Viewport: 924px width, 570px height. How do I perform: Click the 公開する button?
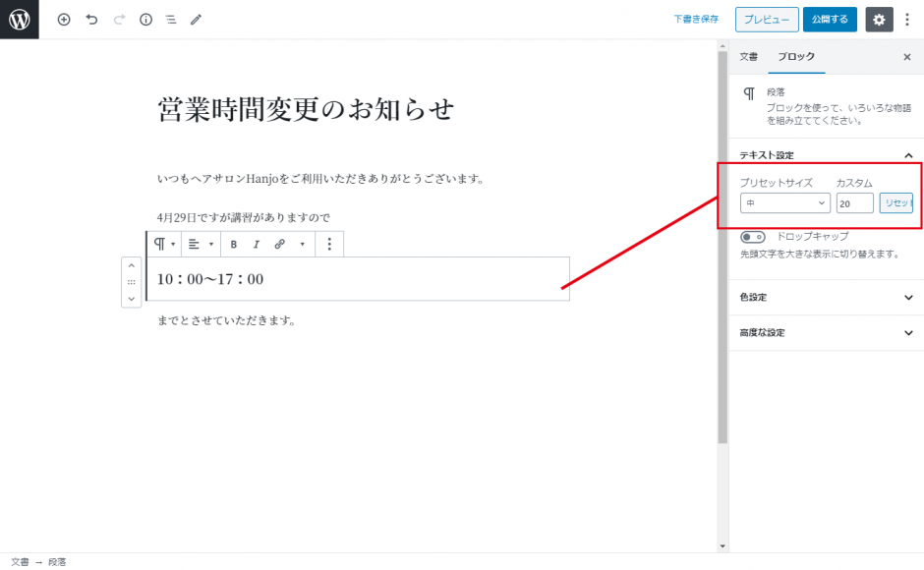pyautogui.click(x=830, y=20)
